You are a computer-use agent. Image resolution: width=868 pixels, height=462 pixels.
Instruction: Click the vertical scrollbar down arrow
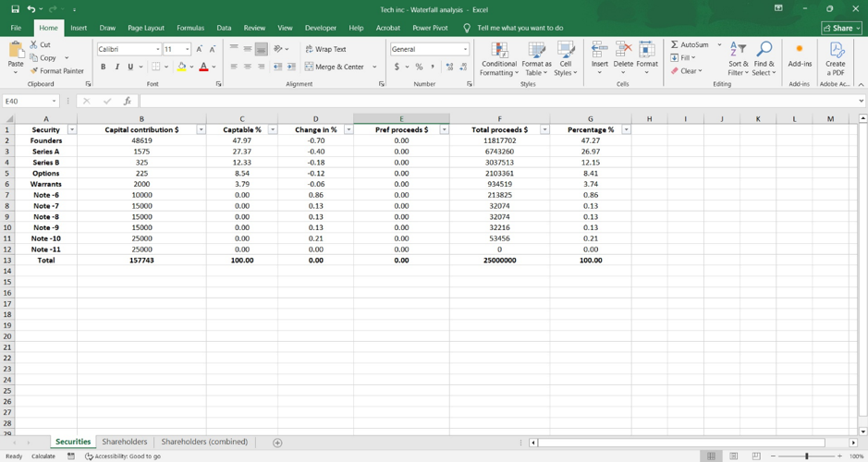[862, 431]
